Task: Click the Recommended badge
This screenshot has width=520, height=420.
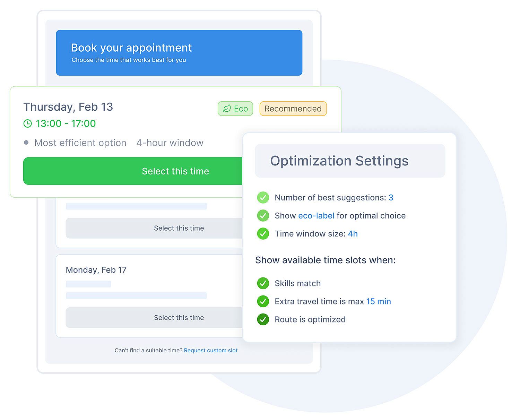Action: (293, 109)
